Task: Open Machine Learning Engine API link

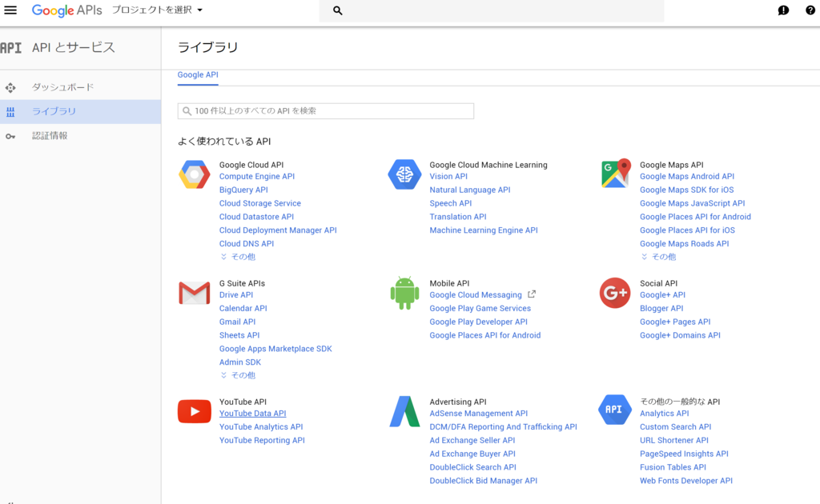Action: tap(483, 230)
